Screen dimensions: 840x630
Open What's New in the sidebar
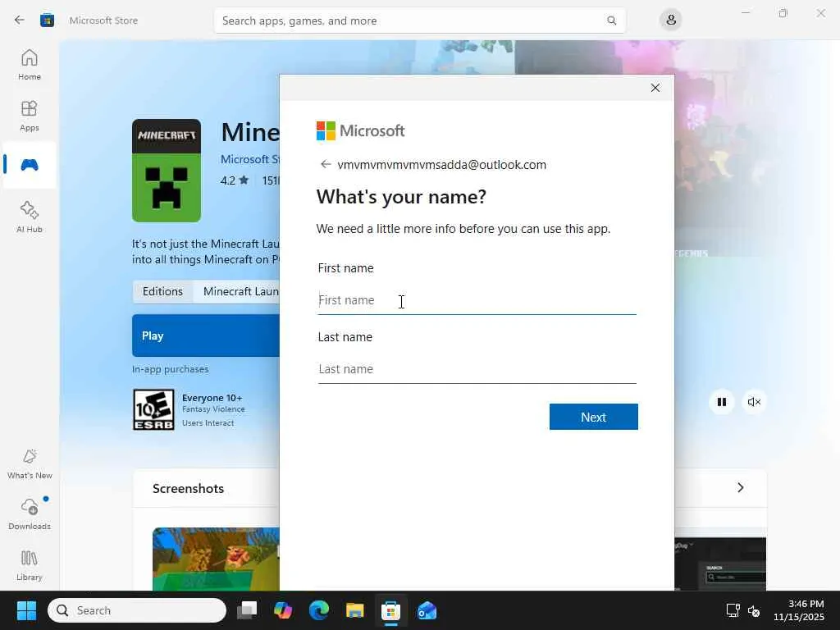30,464
